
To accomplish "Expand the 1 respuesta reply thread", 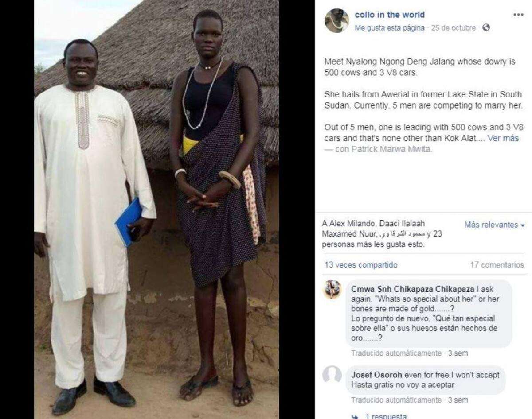I will click(x=386, y=416).
